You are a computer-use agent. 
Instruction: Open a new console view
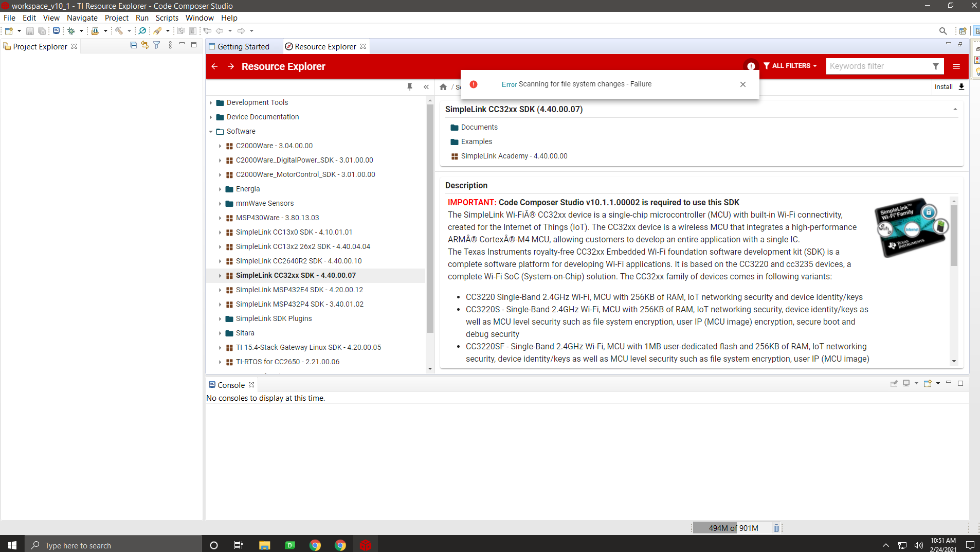click(928, 383)
